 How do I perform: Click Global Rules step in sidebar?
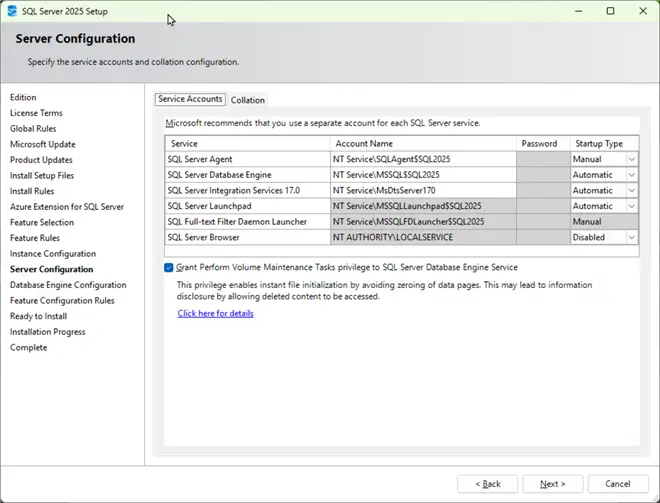click(33, 128)
